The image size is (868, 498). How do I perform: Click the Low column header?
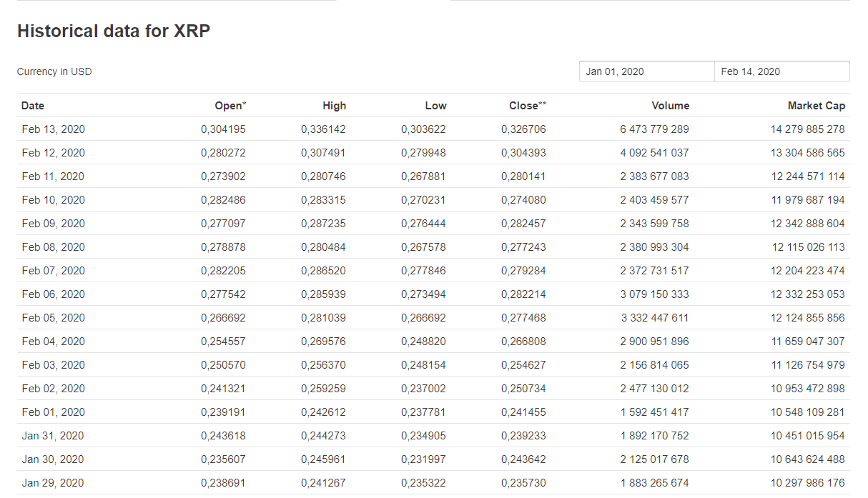point(435,106)
